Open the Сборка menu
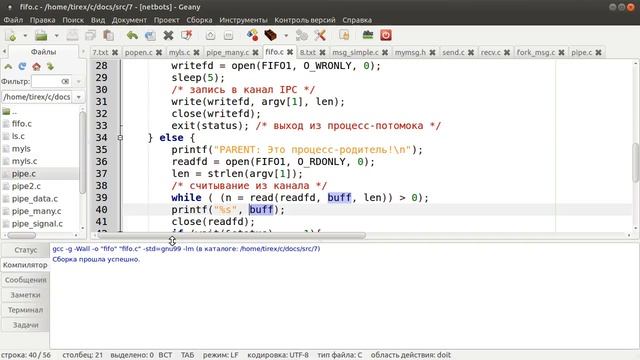Image resolution: width=640 pixels, height=360 pixels. [x=199, y=20]
